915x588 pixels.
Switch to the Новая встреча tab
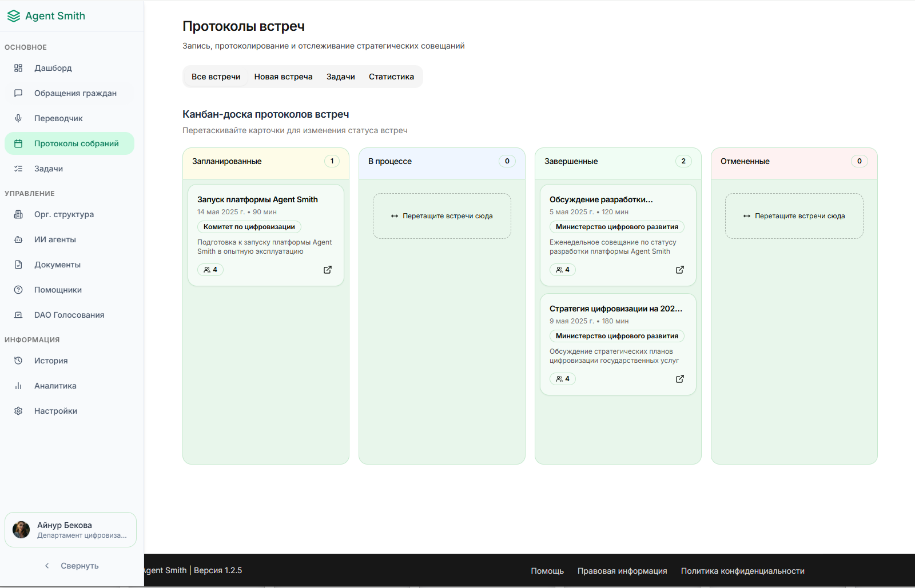click(x=283, y=77)
